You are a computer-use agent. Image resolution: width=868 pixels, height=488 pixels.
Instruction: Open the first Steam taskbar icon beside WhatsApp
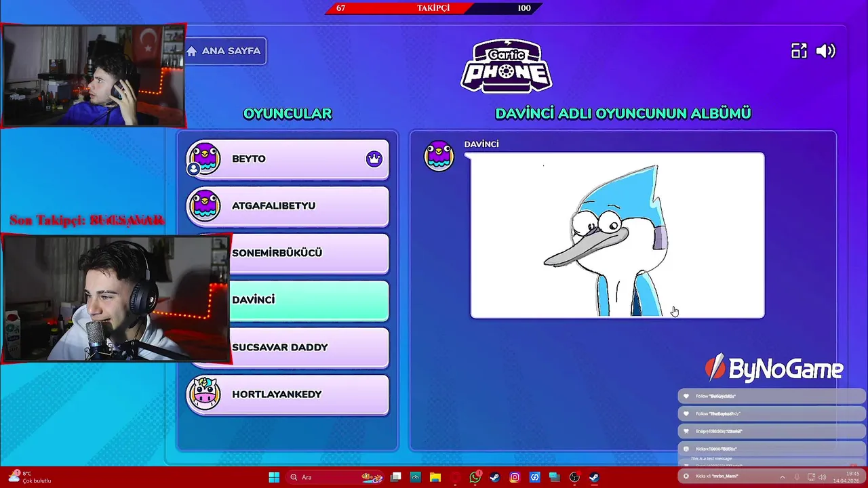point(495,477)
